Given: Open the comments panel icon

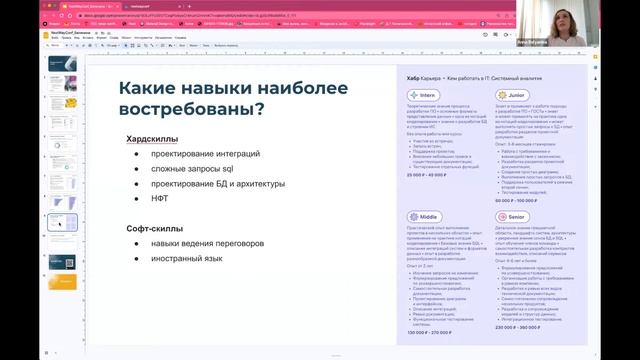Looking at the screenshot, I should pyautogui.click(x=496, y=35).
